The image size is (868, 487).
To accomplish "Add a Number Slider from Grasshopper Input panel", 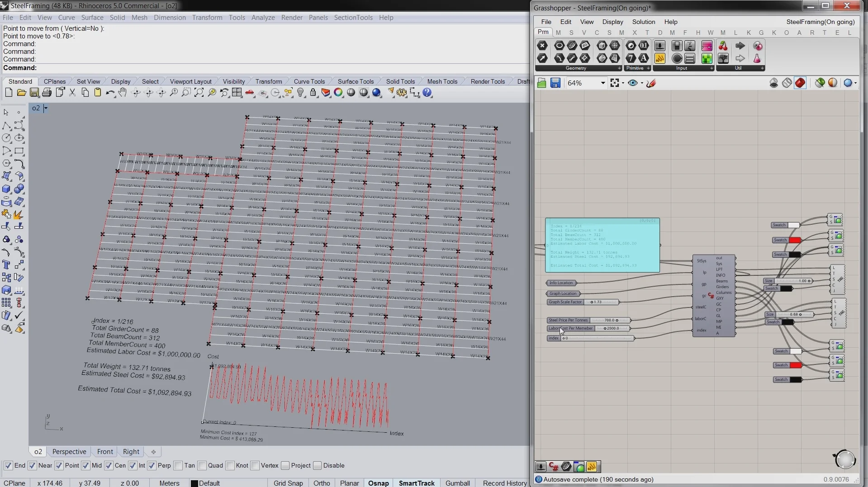I will tap(660, 46).
